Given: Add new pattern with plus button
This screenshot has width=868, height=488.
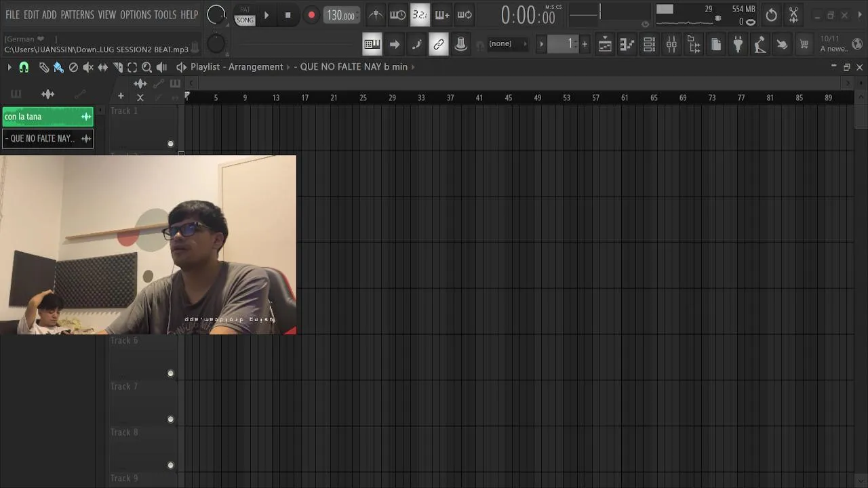Looking at the screenshot, I should coord(585,44).
